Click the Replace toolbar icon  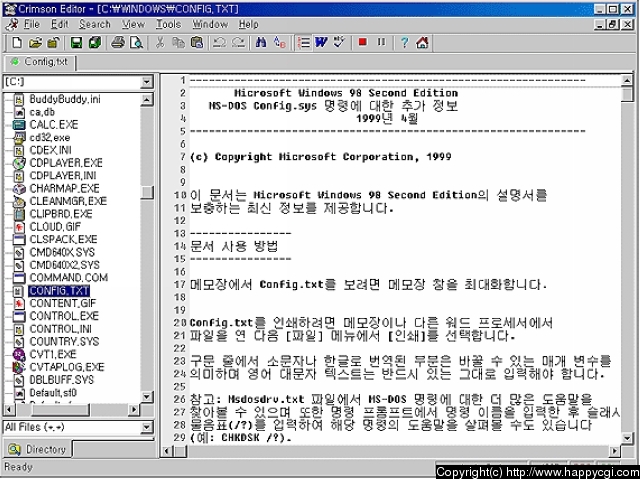[x=280, y=42]
